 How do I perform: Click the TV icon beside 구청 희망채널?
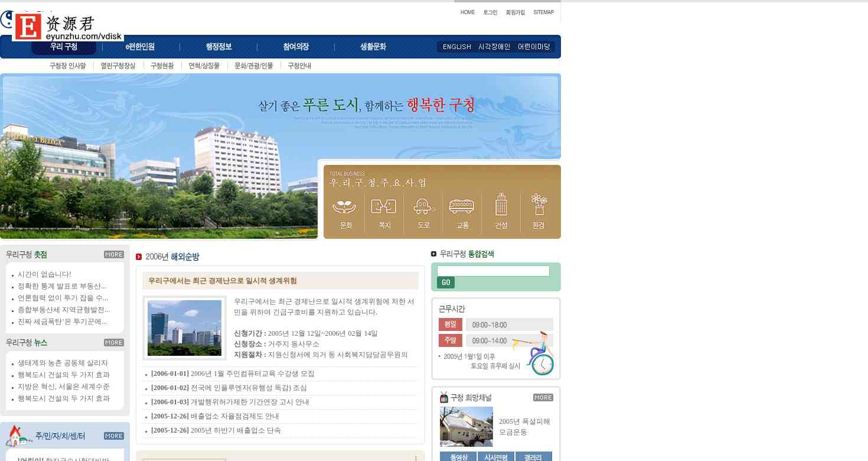444,397
